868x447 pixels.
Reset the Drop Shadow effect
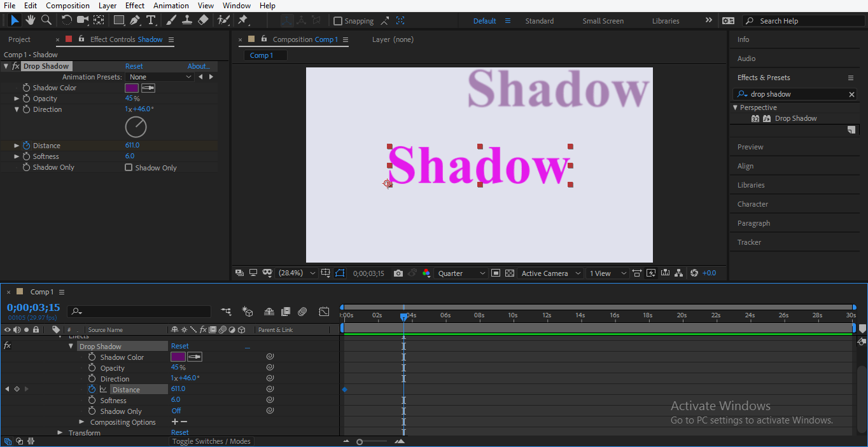point(134,65)
